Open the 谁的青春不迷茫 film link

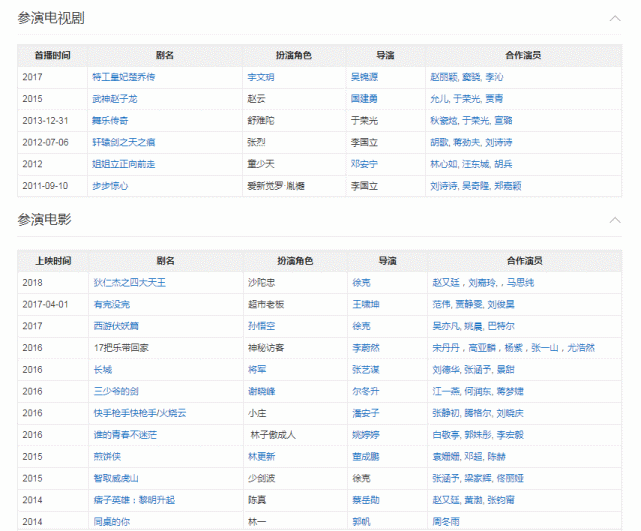point(125,435)
